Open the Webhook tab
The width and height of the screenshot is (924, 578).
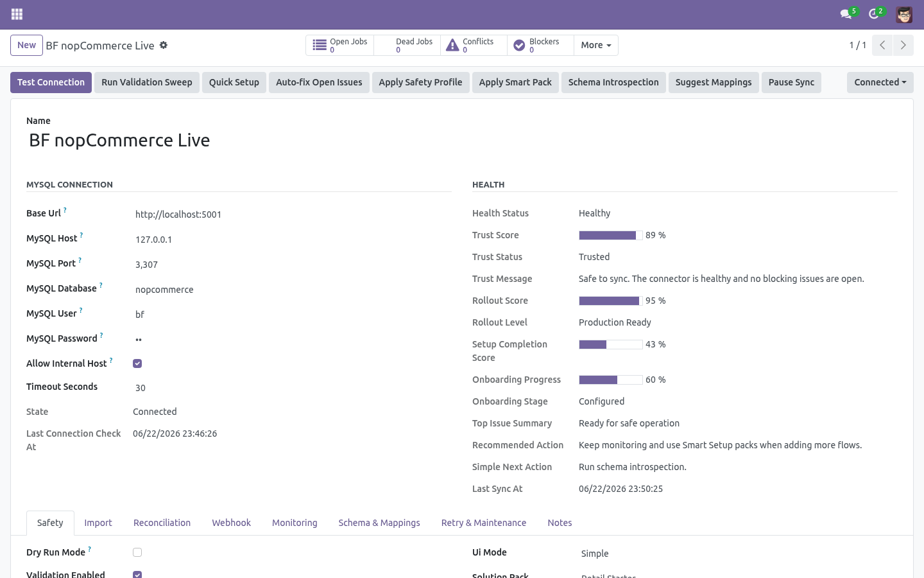(232, 523)
